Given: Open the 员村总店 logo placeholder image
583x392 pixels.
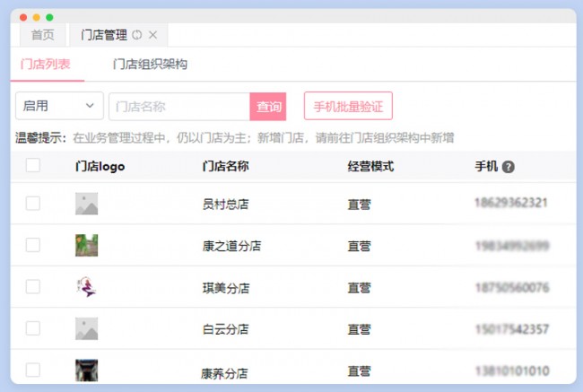Looking at the screenshot, I should coord(86,204).
